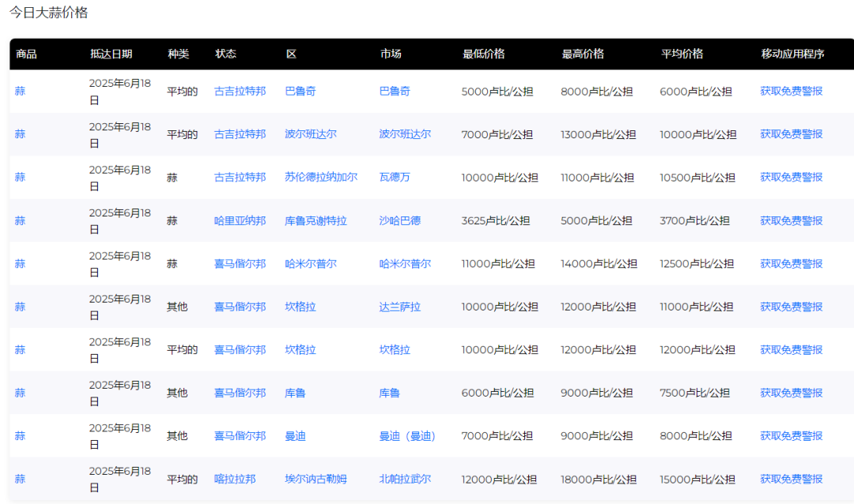Image resolution: width=854 pixels, height=504 pixels.
Task: Click 获取免费警报 in the 北帕拉武尔 row
Action: pyautogui.click(x=791, y=480)
